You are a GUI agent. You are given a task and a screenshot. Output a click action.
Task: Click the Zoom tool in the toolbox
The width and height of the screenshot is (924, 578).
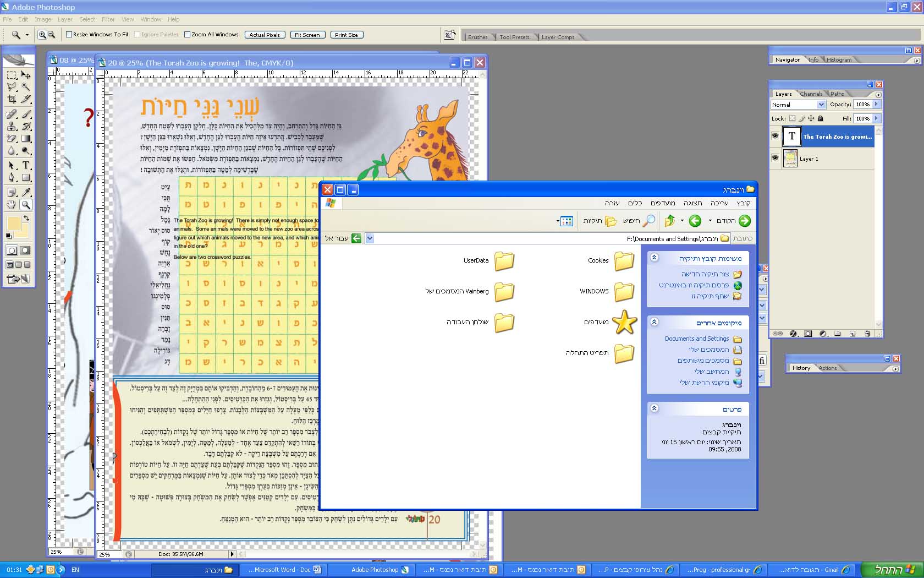coord(26,205)
